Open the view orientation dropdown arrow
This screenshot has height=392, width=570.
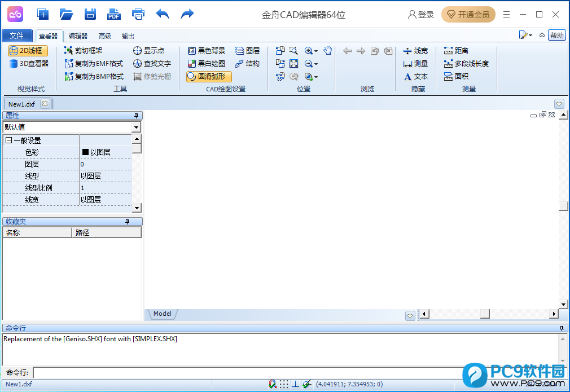pos(316,77)
